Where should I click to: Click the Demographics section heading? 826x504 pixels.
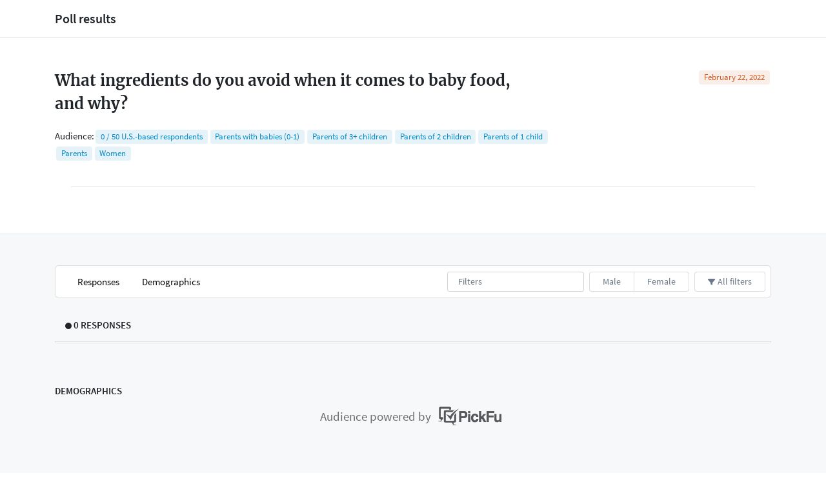[88, 391]
